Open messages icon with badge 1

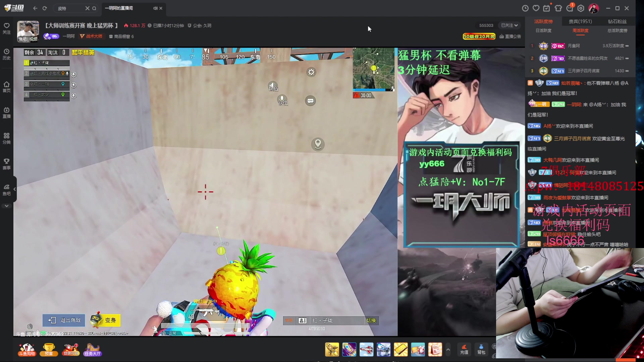pyautogui.click(x=570, y=8)
